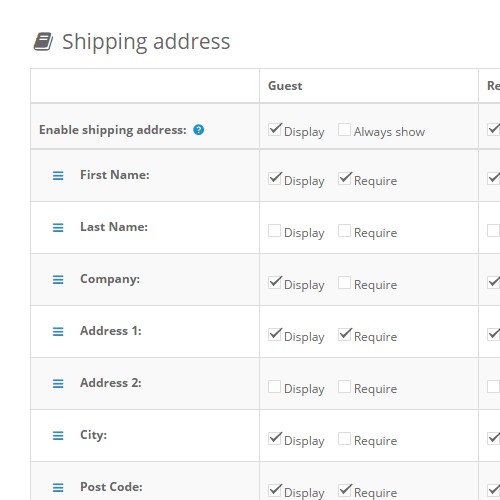Click the Post Code drag handle icon
The width and height of the screenshot is (500, 500).
(58, 487)
